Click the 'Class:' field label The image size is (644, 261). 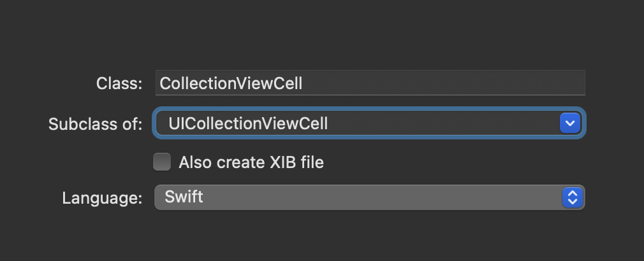point(119,83)
